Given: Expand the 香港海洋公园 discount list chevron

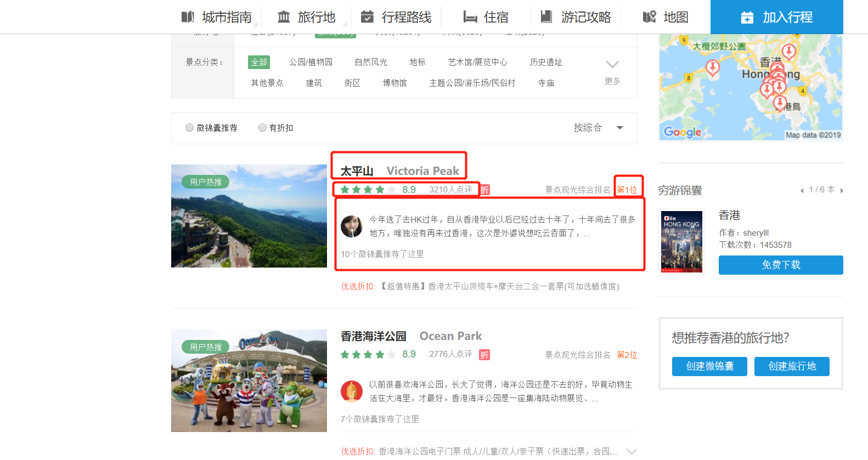Looking at the screenshot, I should pos(632,451).
